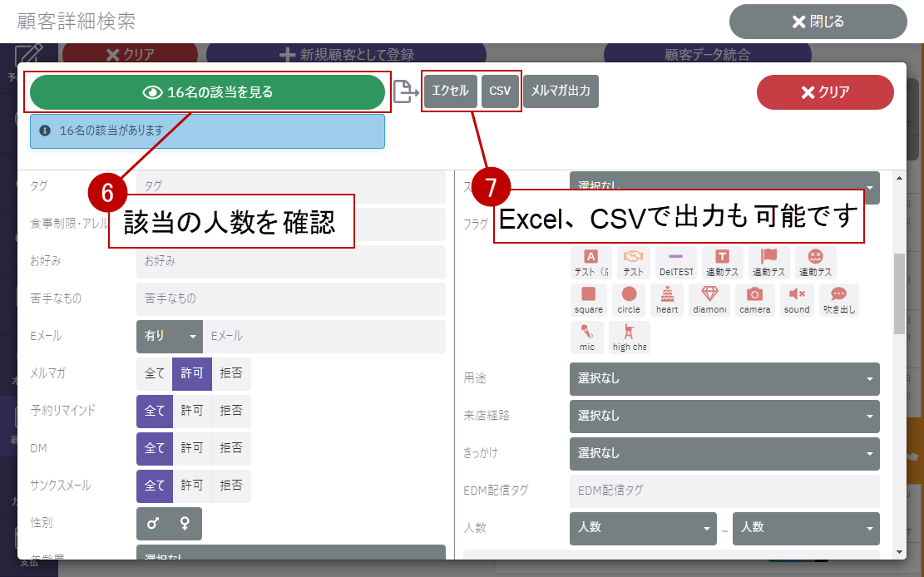Click the CSV export button

click(500, 91)
